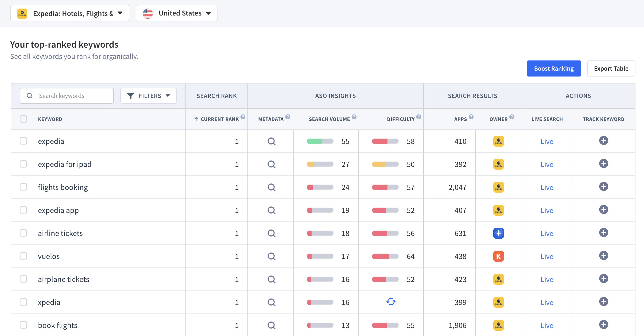Click the Expedia owner icon for expedia row
Viewport: 644px width, 336px height.
(x=499, y=141)
